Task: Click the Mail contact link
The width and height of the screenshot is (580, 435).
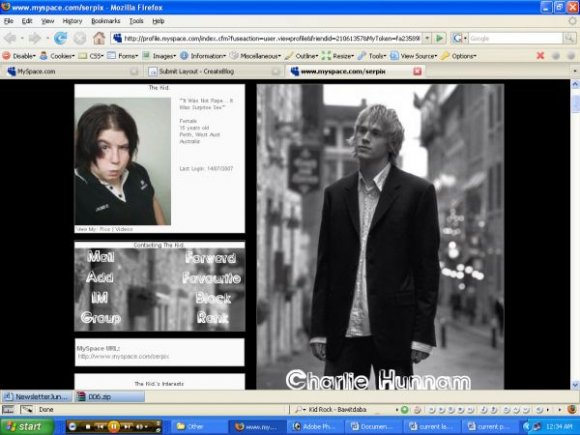Action: (101, 256)
